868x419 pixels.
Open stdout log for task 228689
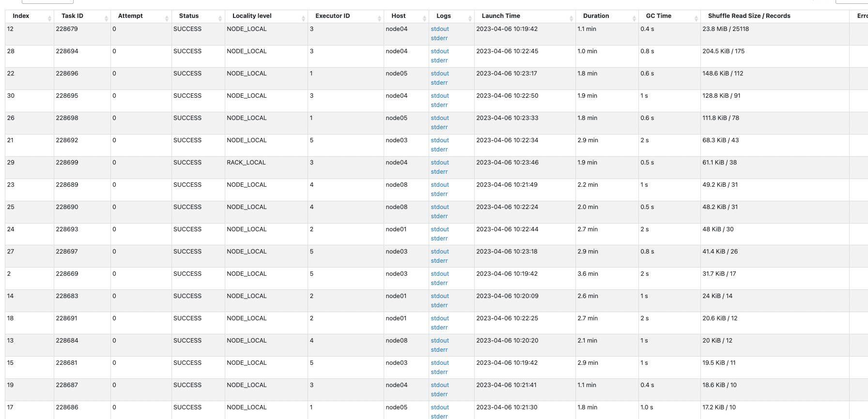[440, 185]
